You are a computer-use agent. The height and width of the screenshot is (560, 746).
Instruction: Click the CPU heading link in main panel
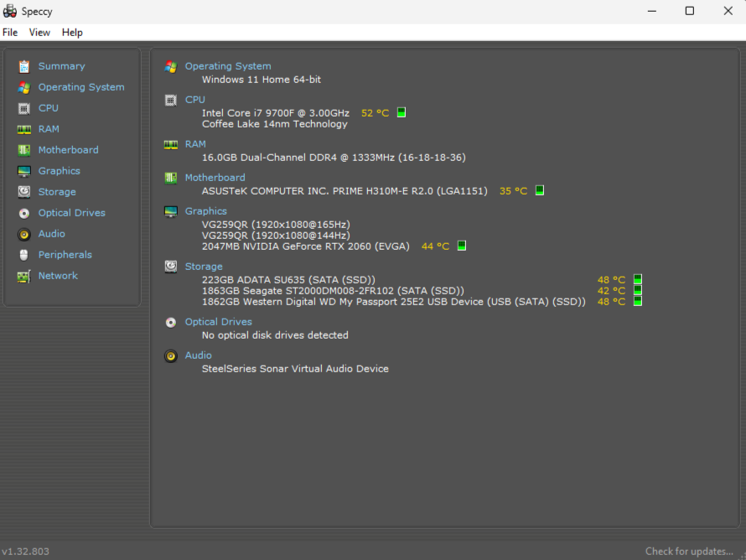click(195, 100)
